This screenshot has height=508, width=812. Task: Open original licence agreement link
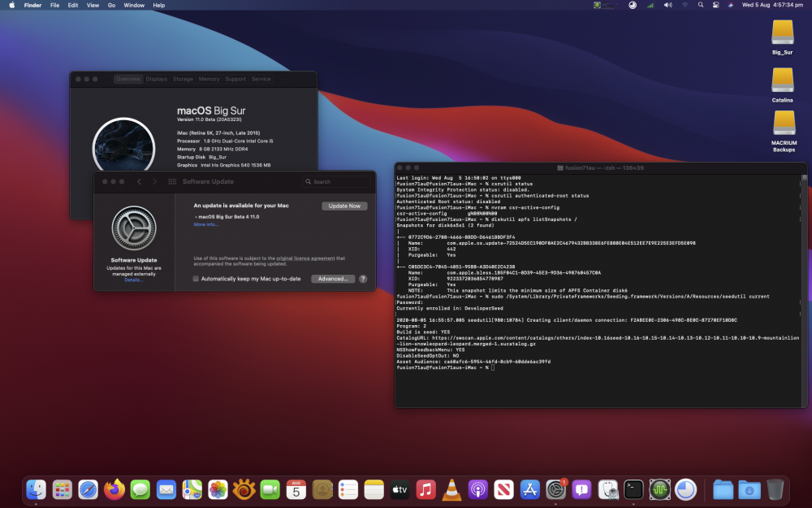click(x=305, y=258)
